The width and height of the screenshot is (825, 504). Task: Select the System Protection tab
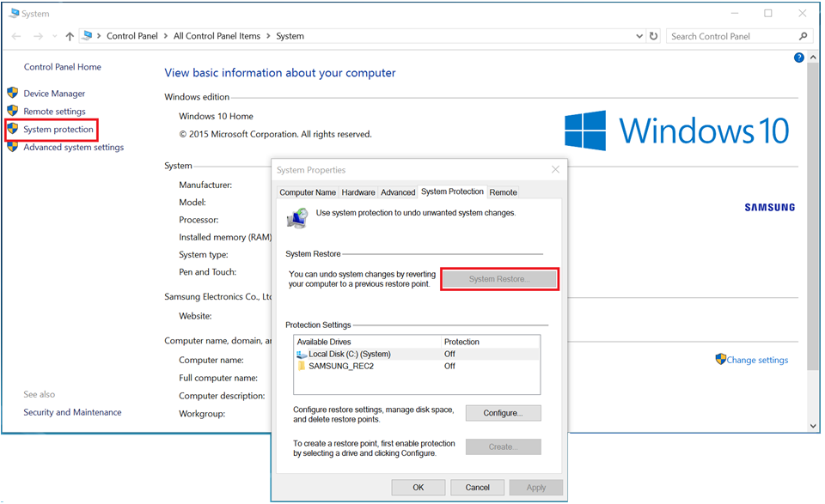click(x=453, y=191)
